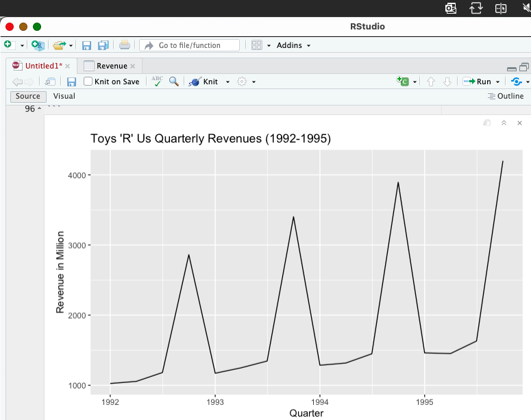The width and height of the screenshot is (531, 420).
Task: Click the publish icon
Action: pos(517,82)
